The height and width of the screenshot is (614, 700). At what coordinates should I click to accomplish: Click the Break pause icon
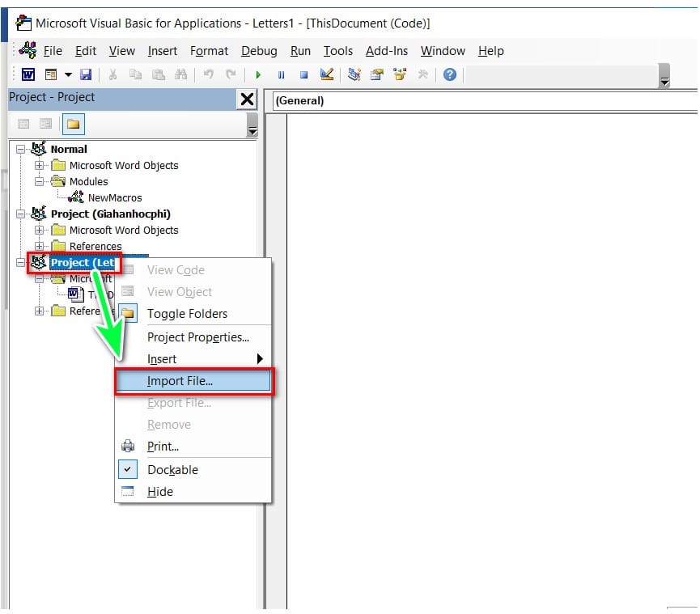281,74
